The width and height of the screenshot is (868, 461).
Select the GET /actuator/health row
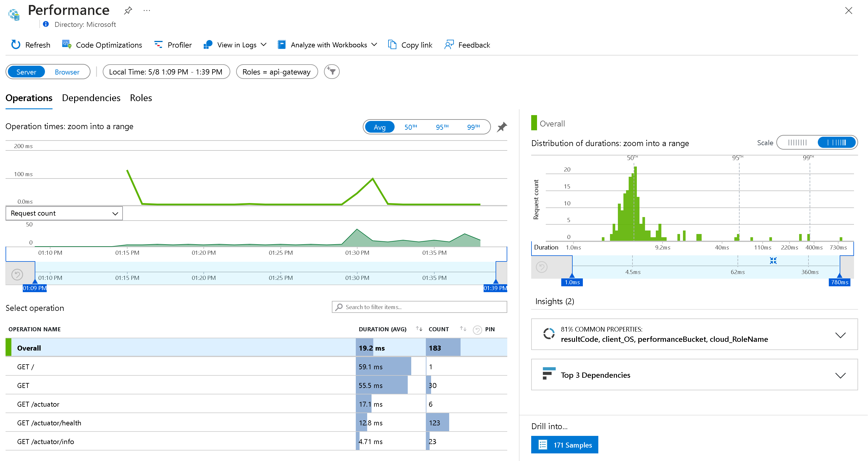[257, 422]
